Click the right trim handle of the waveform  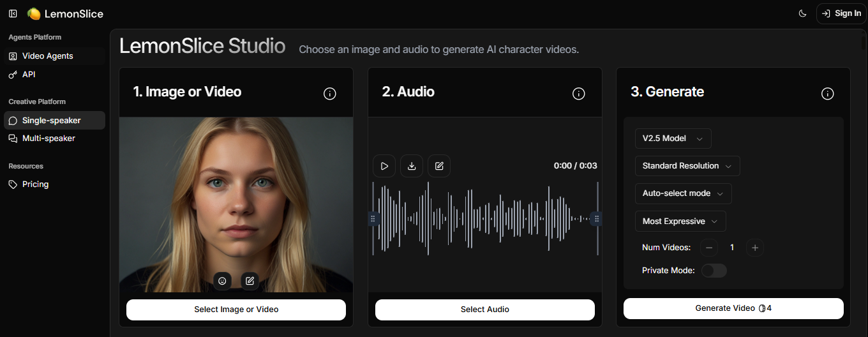[597, 219]
